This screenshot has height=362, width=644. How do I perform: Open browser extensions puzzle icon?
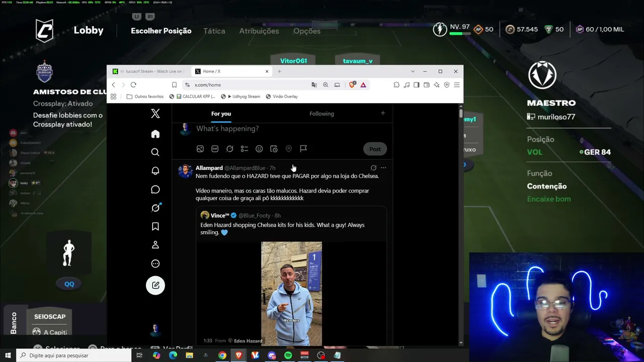[x=396, y=85]
